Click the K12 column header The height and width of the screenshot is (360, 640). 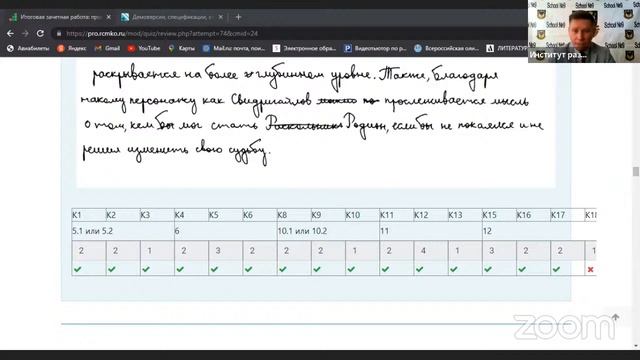pyautogui.click(x=432, y=215)
